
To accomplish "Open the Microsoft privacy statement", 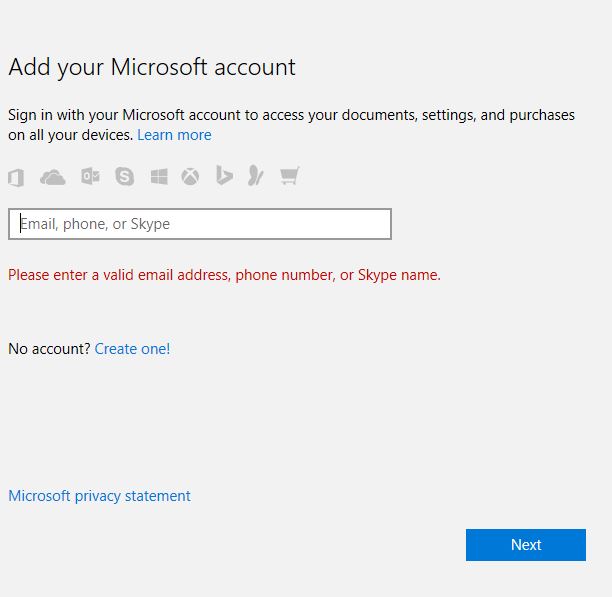I will tap(100, 496).
